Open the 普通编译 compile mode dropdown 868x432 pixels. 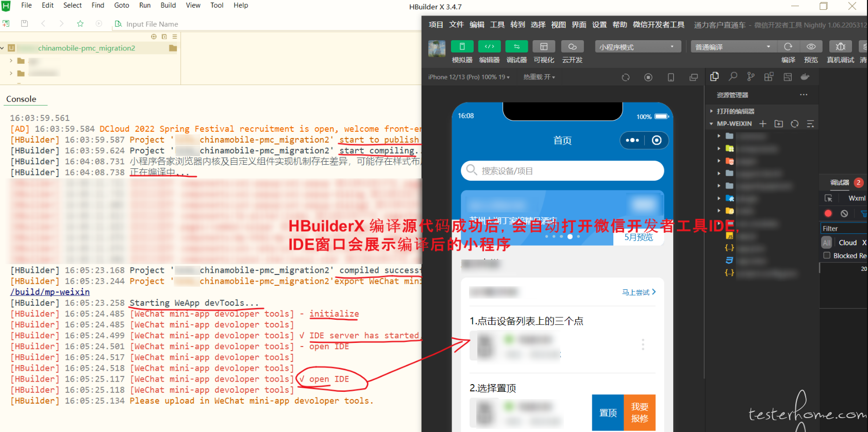point(733,47)
